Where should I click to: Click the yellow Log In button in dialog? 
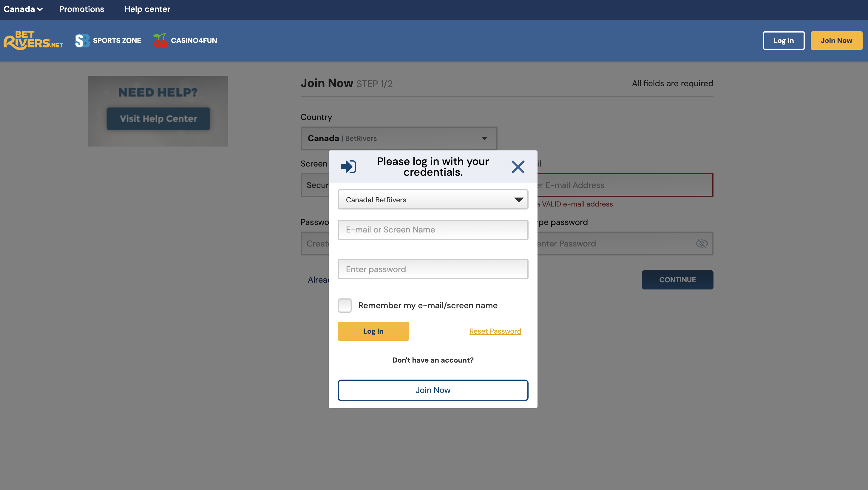point(373,331)
